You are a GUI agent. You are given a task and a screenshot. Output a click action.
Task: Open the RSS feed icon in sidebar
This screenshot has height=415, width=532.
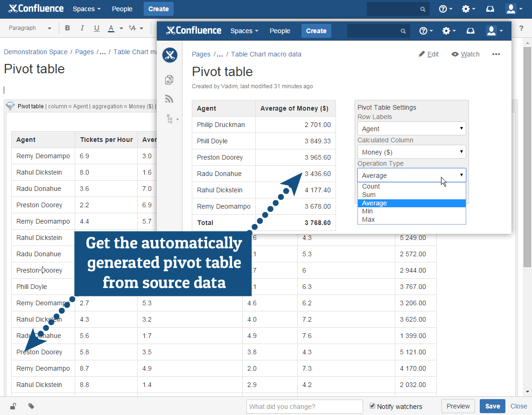169,99
